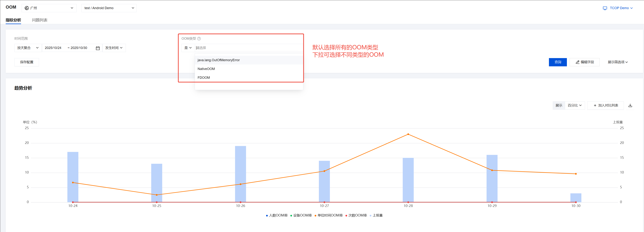Click the blue 查询 button
This screenshot has height=232, width=644.
click(x=558, y=62)
